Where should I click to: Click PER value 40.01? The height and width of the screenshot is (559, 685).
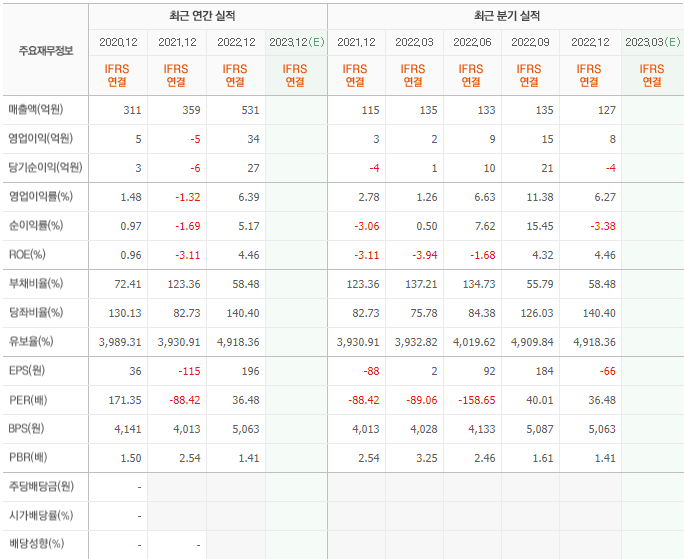[540, 400]
